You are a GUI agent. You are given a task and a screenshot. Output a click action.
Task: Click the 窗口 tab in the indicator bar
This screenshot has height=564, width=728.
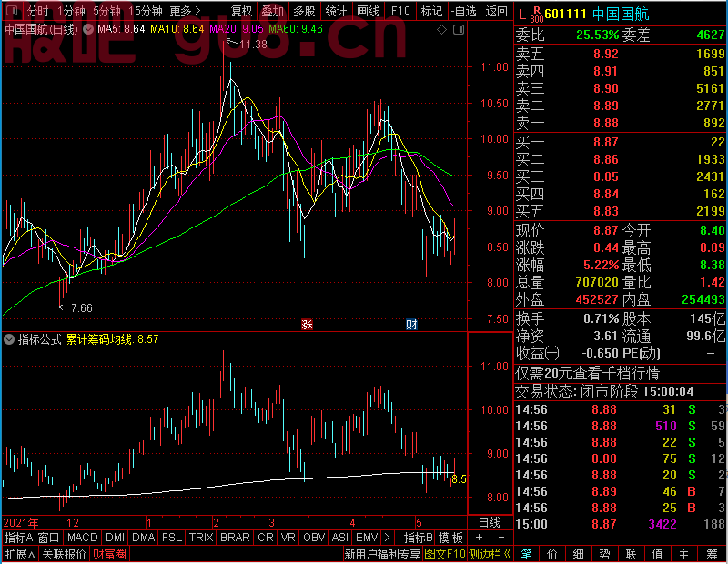coord(49,538)
